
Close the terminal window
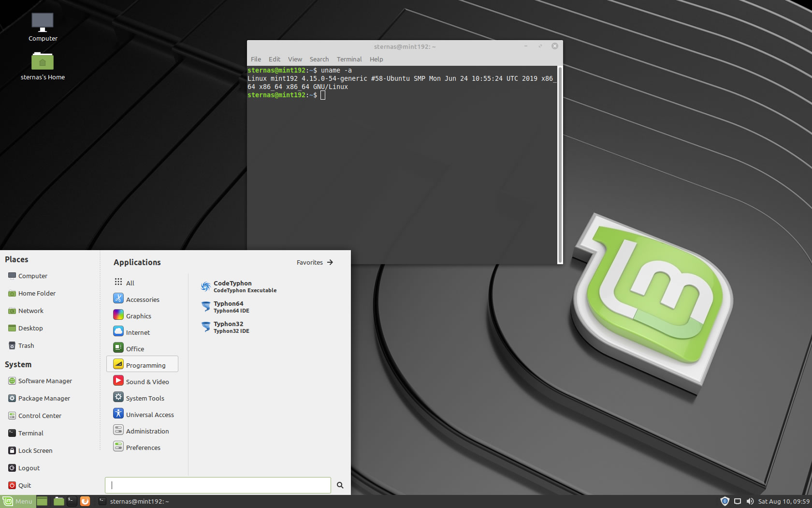(x=555, y=46)
